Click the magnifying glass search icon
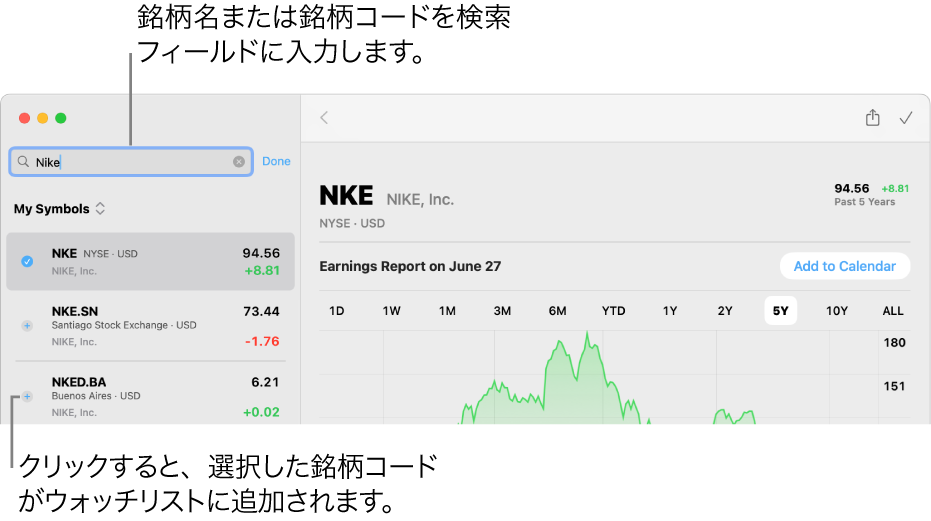This screenshot has height=521, width=931. 23,162
